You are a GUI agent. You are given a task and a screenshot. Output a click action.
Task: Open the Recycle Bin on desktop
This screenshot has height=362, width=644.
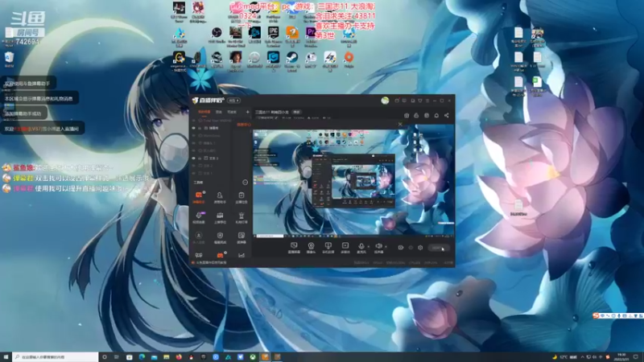(9, 59)
